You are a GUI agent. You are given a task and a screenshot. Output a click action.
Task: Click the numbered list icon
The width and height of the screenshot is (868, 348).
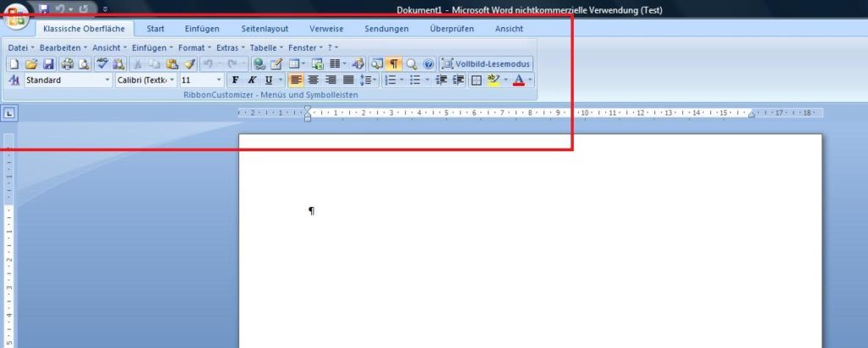pos(390,81)
